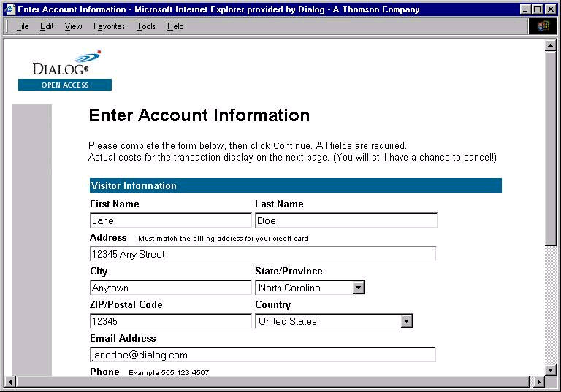Click the 'Please complete the form below' sentence
The image size is (561, 392).
[248, 145]
